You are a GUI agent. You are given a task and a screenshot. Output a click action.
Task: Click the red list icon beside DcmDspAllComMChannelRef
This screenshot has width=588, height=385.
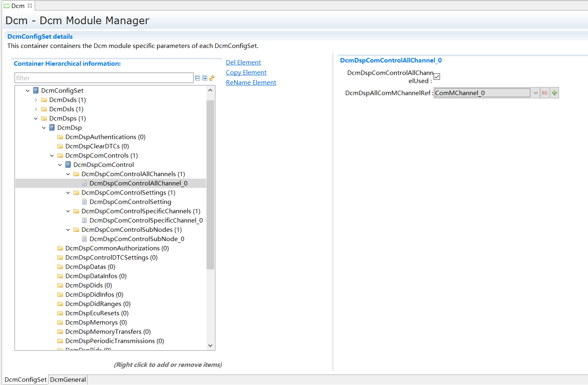point(545,93)
